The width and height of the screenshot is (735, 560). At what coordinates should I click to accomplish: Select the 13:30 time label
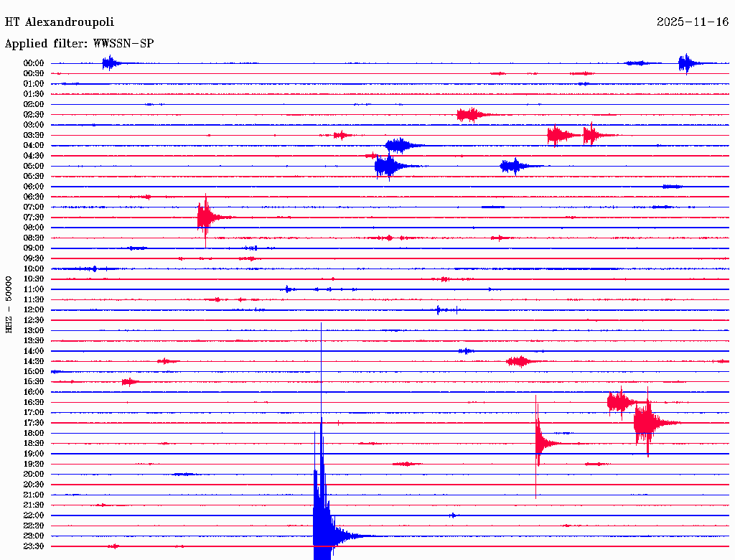point(34,341)
